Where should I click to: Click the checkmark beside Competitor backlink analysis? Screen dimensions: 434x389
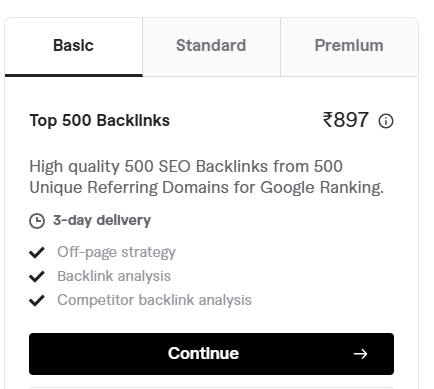[x=37, y=300]
